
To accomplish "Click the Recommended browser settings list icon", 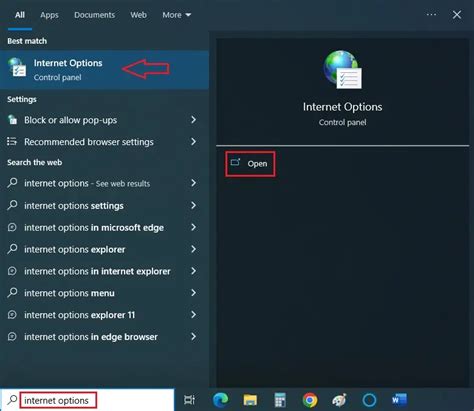I will point(12,141).
